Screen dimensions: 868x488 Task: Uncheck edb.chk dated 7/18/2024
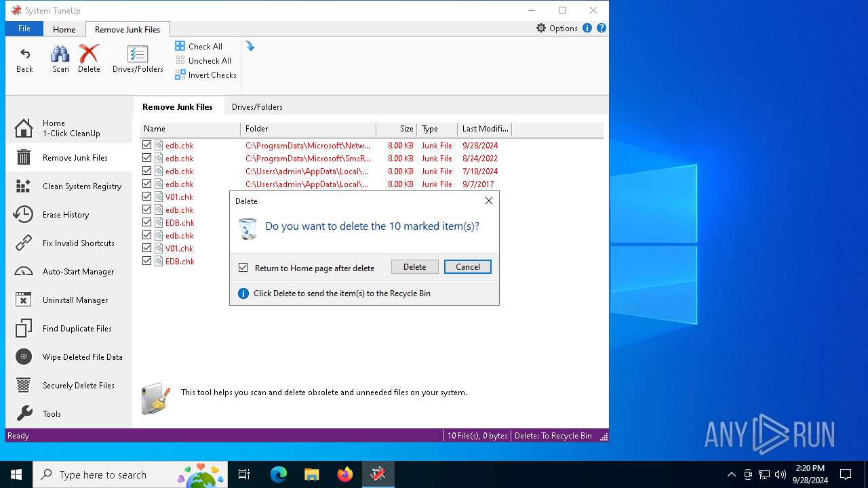pyautogui.click(x=146, y=171)
